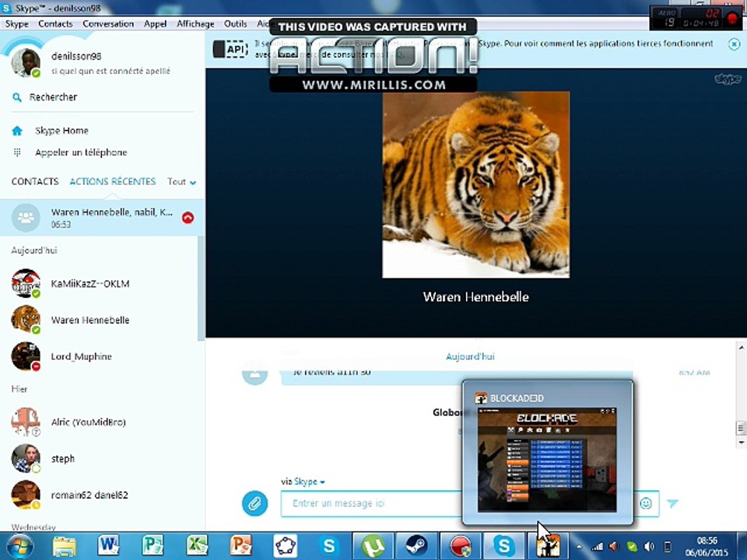Expand the Tout filter dropdown
Screen dimensions: 747x560
181,182
